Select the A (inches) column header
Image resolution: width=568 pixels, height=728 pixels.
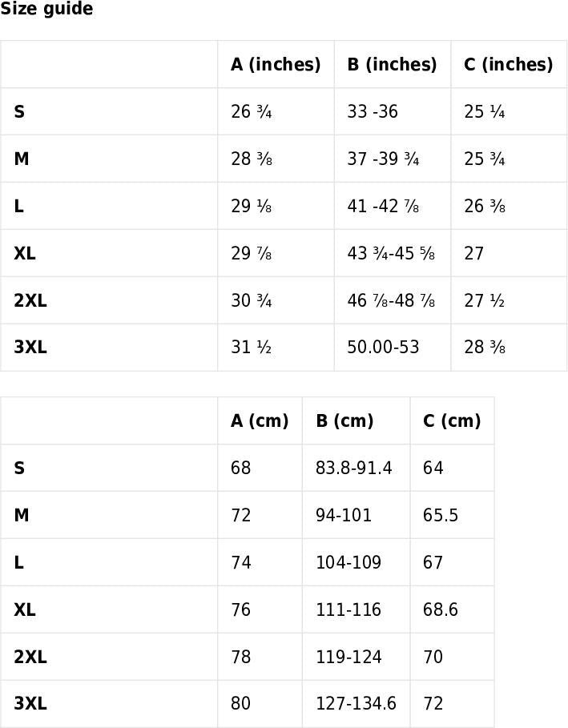276,65
